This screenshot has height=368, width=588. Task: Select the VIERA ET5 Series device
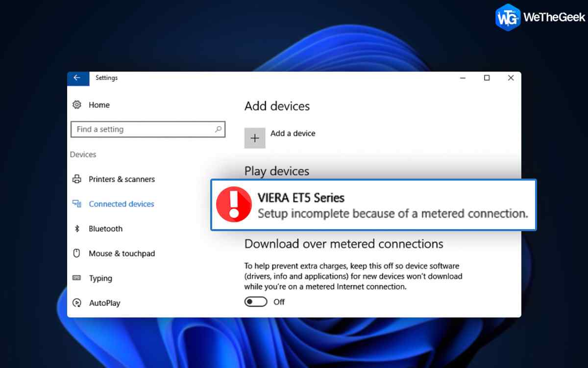(301, 198)
